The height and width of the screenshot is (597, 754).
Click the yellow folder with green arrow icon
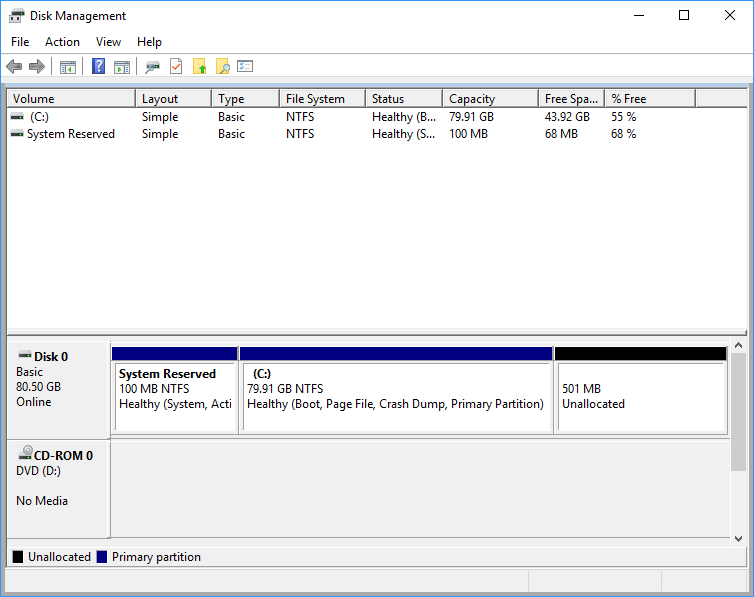click(x=200, y=66)
